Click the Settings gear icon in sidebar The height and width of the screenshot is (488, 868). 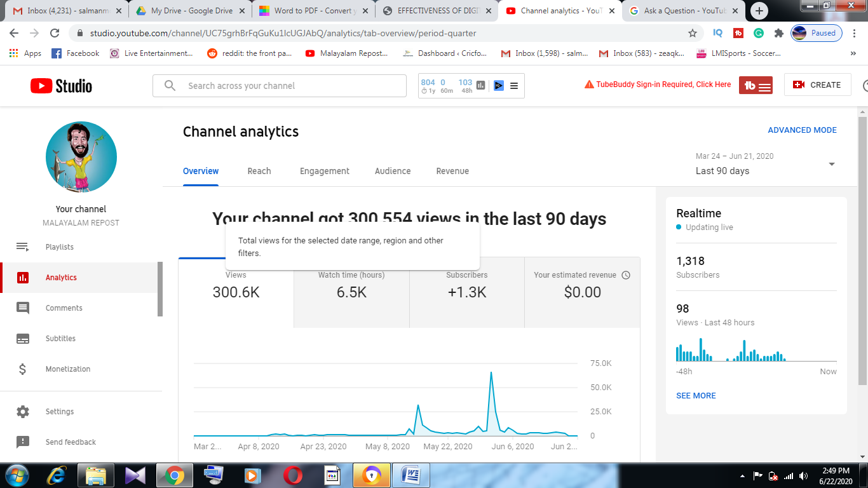23,412
